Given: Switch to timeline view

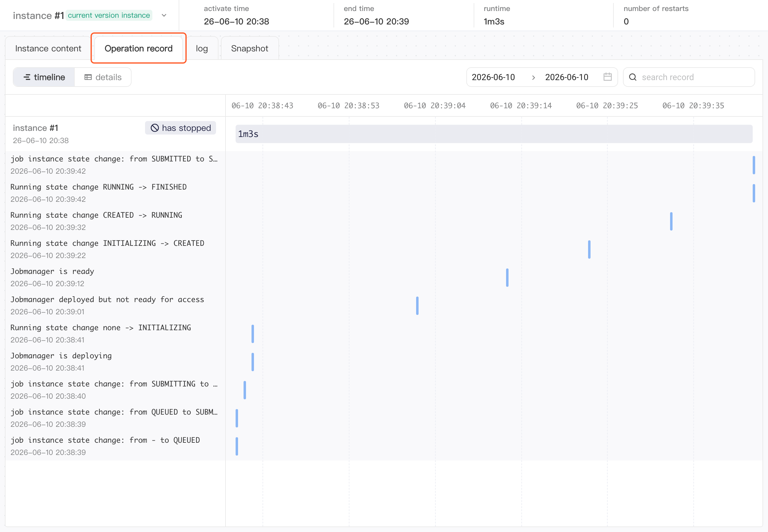Looking at the screenshot, I should point(44,77).
